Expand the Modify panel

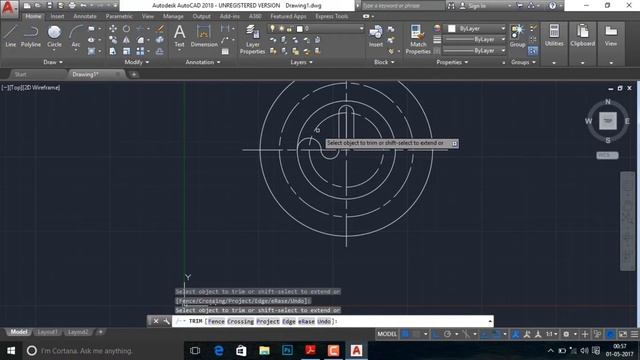[137, 62]
